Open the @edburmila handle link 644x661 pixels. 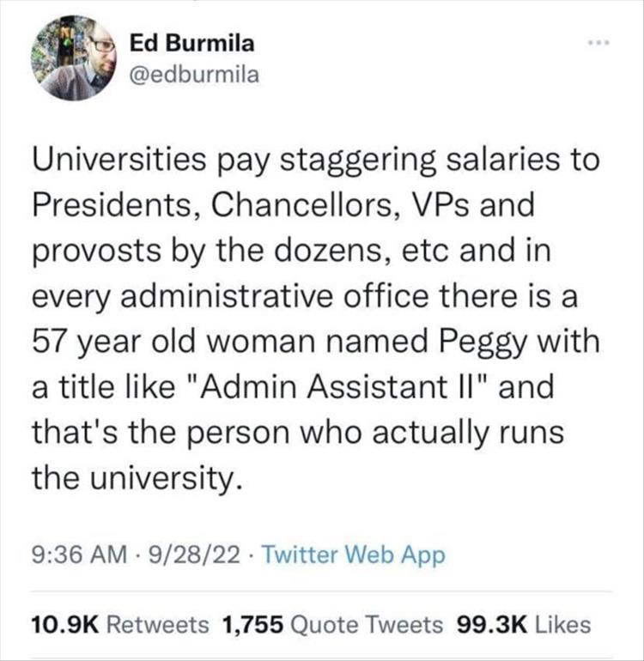point(195,75)
